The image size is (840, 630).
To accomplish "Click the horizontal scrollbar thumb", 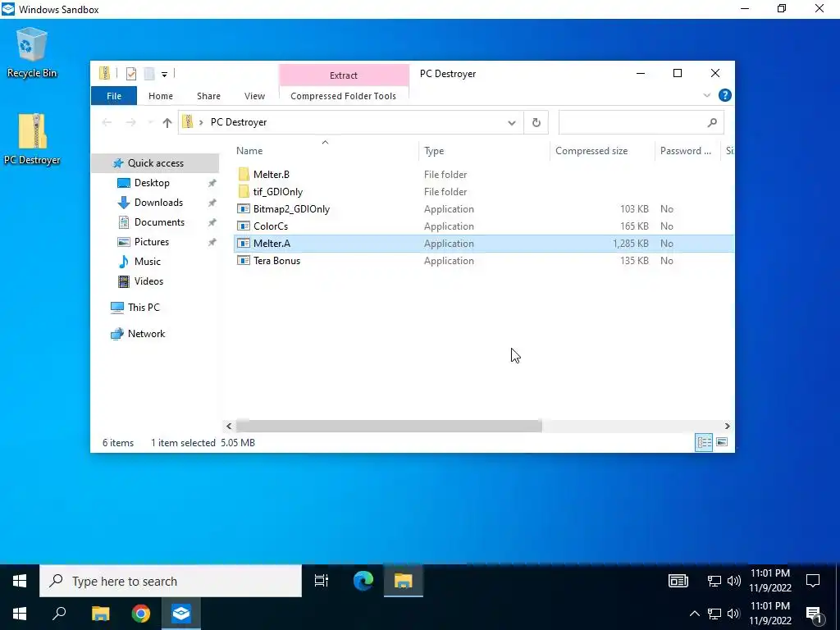I will click(x=389, y=427).
